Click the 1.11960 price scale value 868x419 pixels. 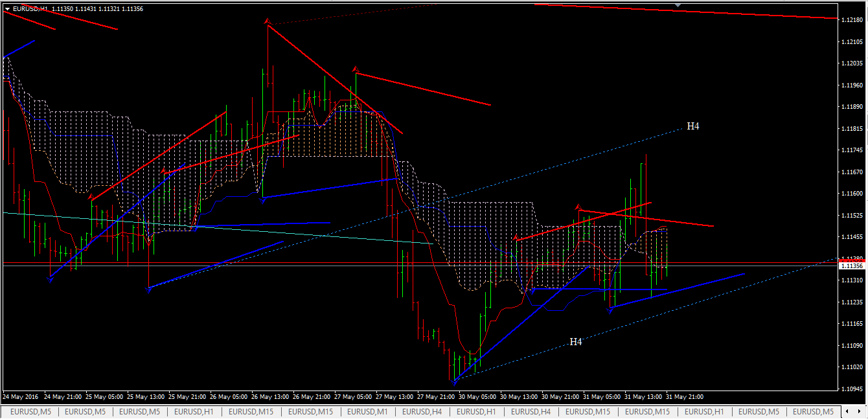851,85
